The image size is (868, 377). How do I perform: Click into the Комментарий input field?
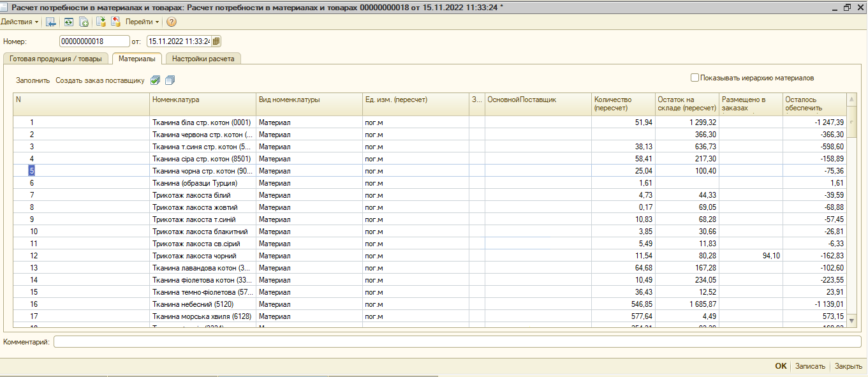coord(457,342)
